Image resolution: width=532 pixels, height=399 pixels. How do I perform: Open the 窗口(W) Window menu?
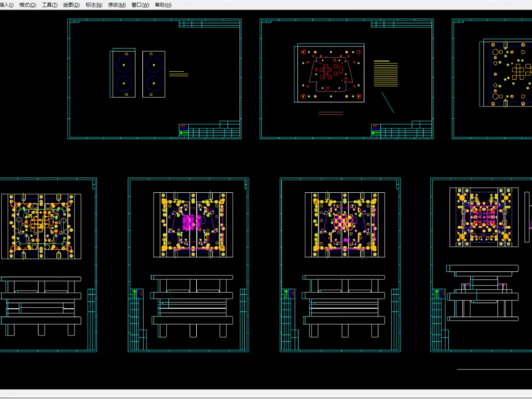(x=140, y=5)
